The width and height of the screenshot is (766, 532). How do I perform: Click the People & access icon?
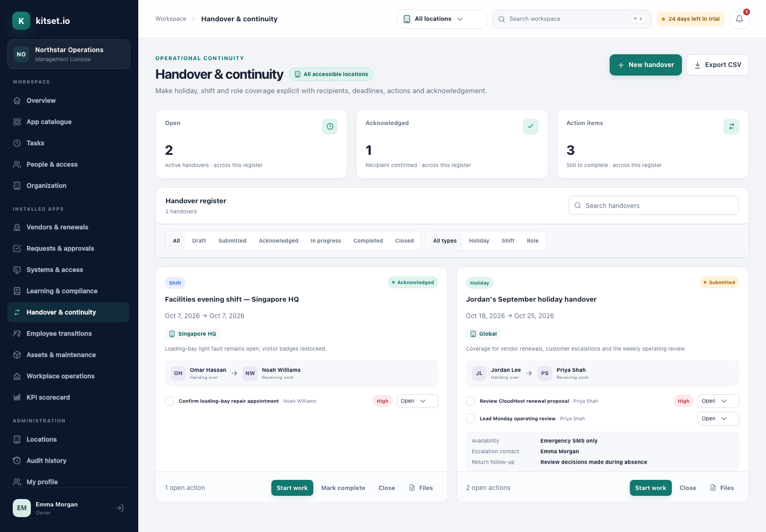17,164
